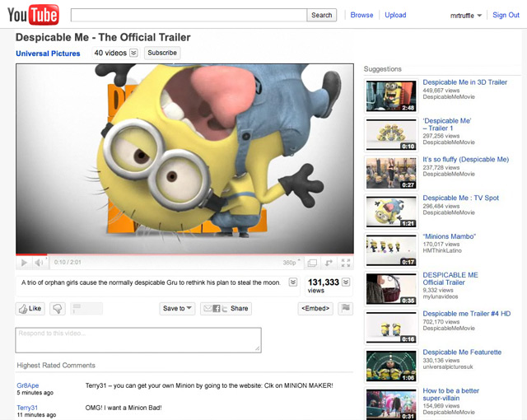
Task: Click the It's so fluffy thumbnail (0:27)
Action: [x=391, y=173]
